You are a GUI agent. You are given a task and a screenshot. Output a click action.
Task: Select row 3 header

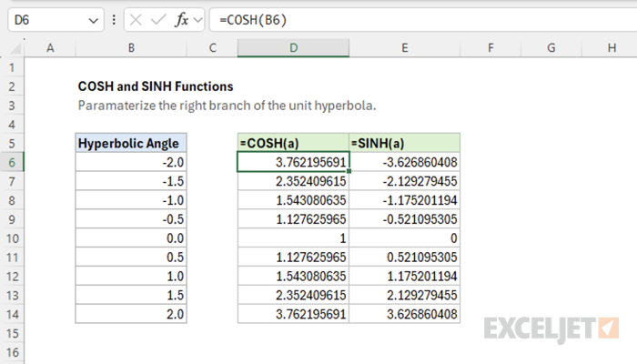tap(12, 106)
